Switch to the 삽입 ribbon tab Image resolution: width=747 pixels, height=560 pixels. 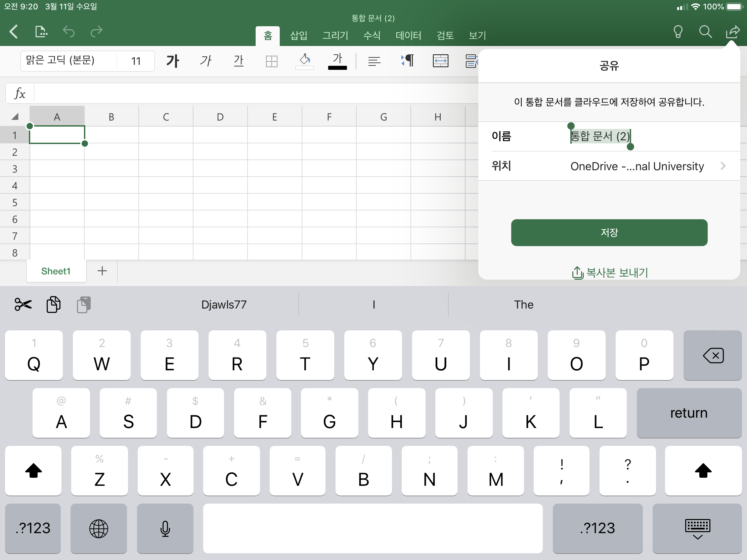coord(299,36)
